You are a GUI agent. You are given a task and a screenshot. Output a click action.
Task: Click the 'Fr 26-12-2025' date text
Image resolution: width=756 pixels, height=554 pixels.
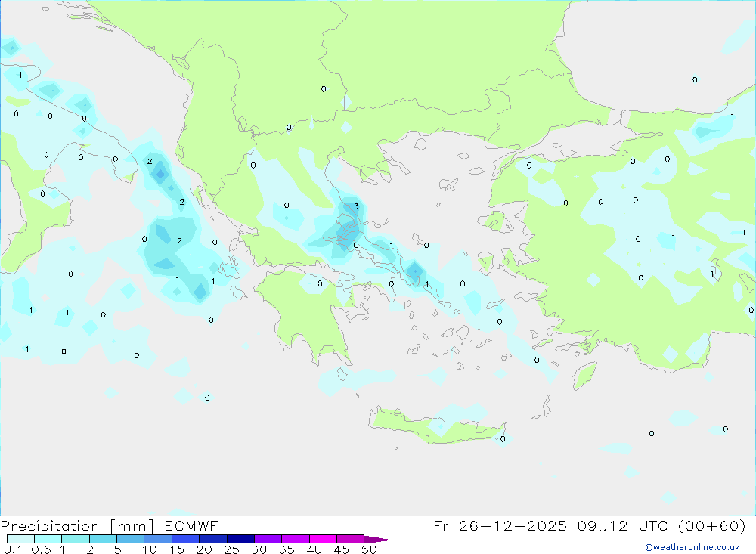[x=500, y=525]
